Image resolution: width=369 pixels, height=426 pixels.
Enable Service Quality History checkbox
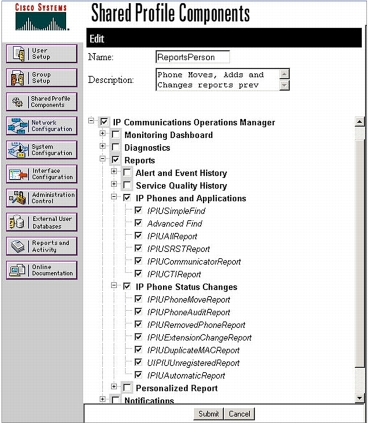pyautogui.click(x=127, y=185)
